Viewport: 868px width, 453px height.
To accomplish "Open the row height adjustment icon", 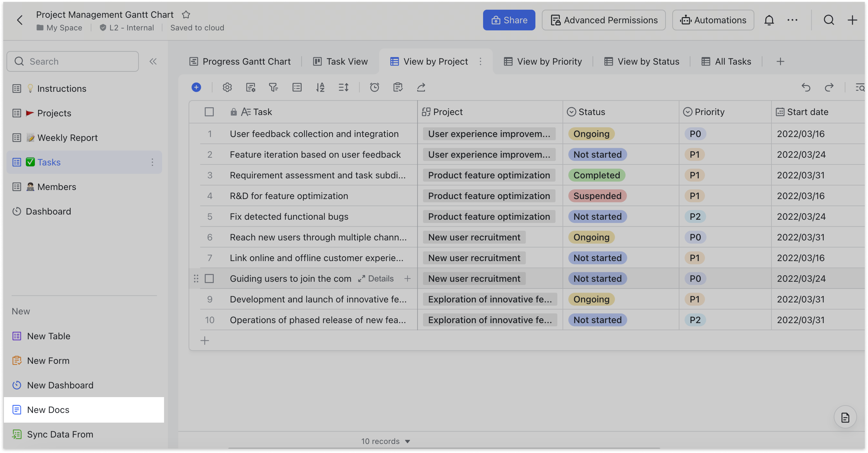I will 343,87.
